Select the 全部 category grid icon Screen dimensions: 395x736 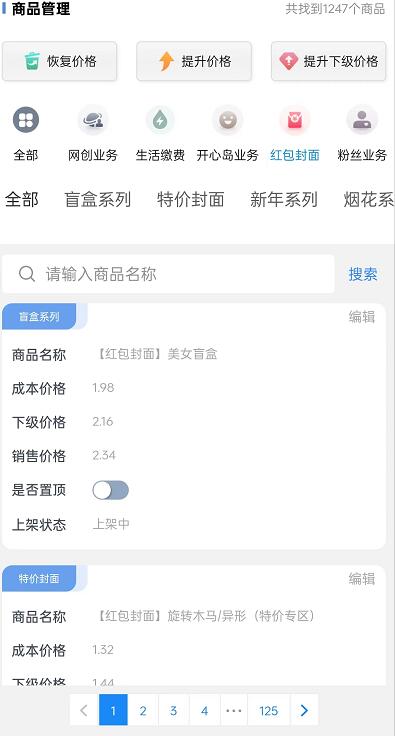26,120
